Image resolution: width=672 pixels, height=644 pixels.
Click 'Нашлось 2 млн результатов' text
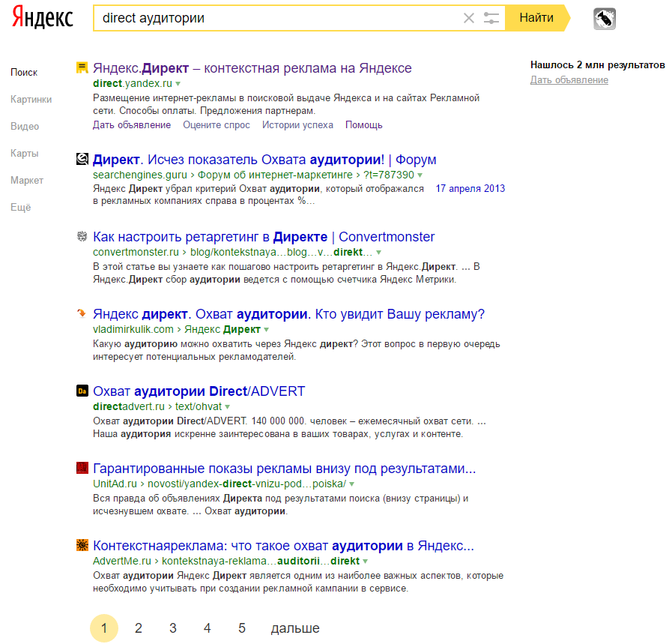click(x=597, y=64)
